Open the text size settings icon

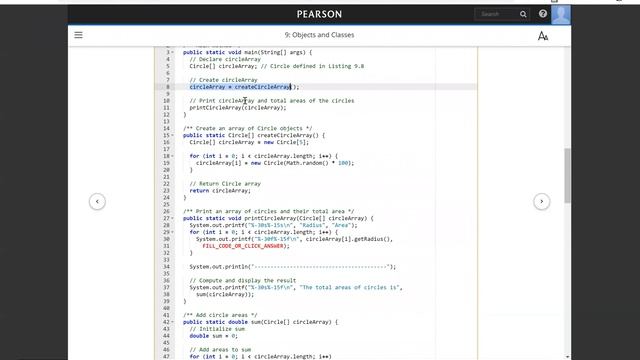(542, 36)
